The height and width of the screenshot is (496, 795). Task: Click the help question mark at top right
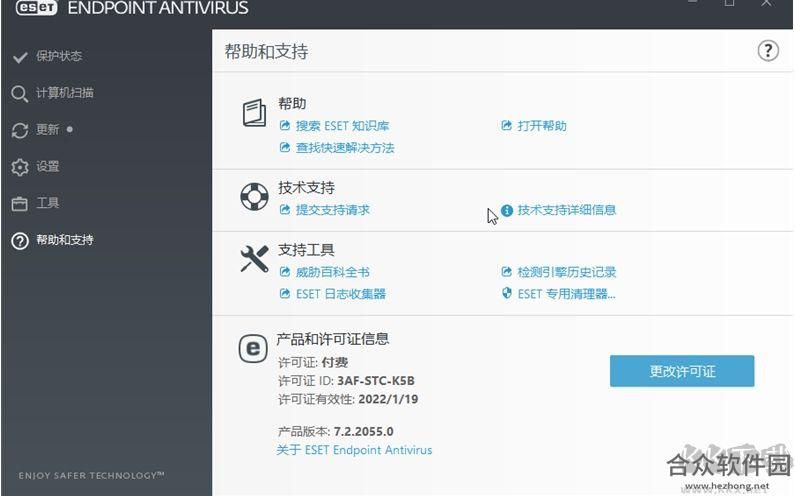(x=768, y=51)
